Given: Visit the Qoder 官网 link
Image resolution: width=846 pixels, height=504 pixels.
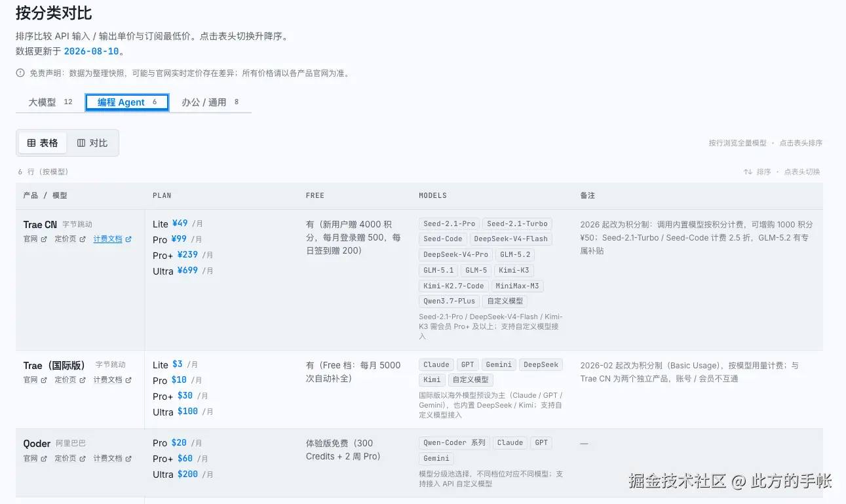Looking at the screenshot, I should click(35, 459).
